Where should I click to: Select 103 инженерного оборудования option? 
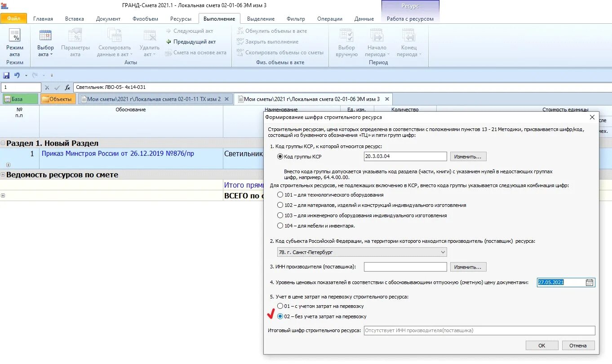pyautogui.click(x=280, y=215)
